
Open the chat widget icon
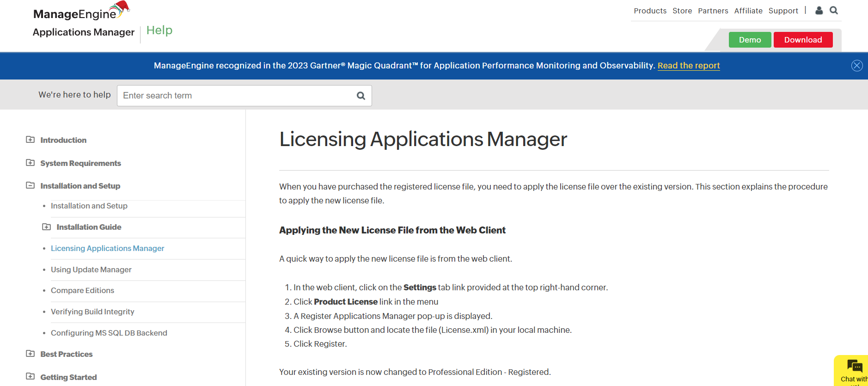854,366
